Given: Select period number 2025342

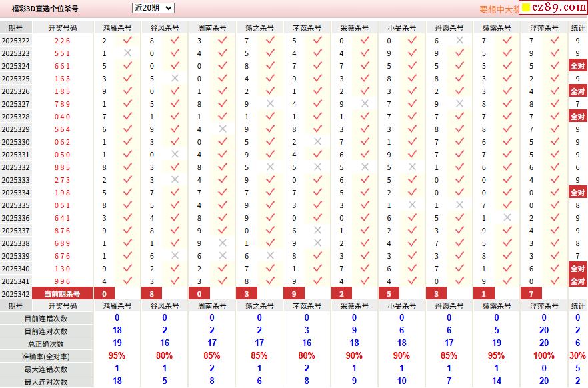Looking at the screenshot, I should (x=16, y=294).
